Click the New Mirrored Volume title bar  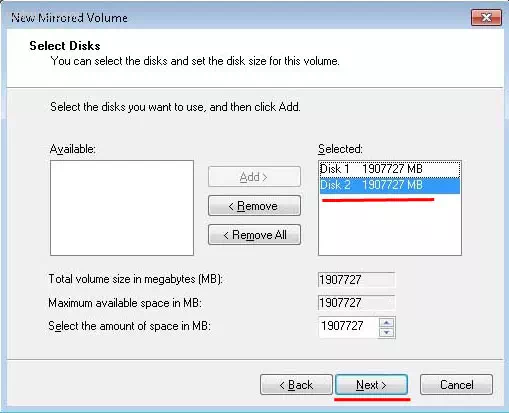coord(233,17)
